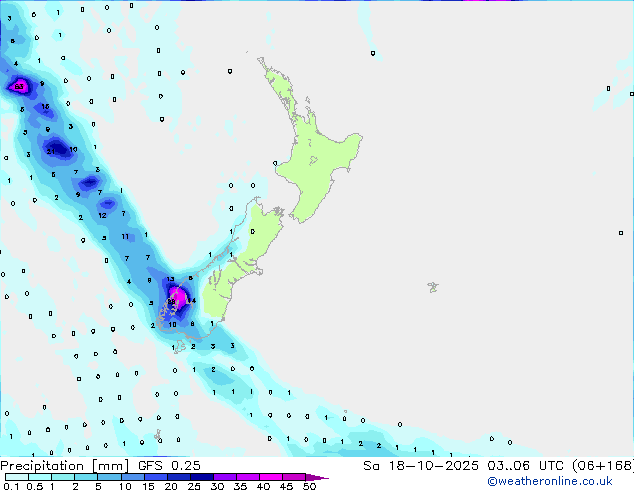This screenshot has width=634, height=490.
Task: Click the 'Precipitation [mm]' title text
Action: [65, 466]
